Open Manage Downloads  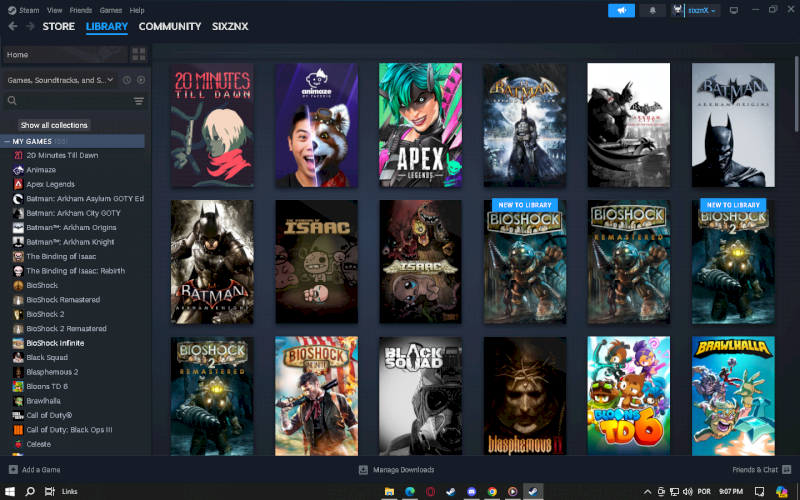(x=397, y=469)
